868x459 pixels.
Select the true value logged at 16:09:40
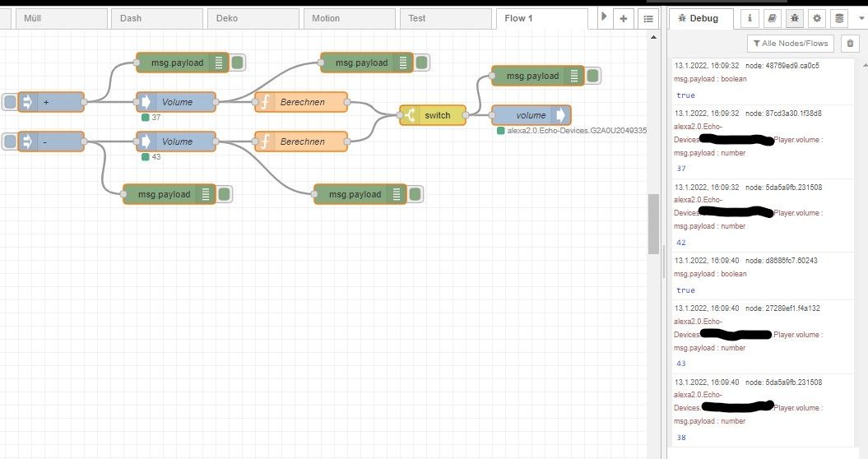point(685,290)
